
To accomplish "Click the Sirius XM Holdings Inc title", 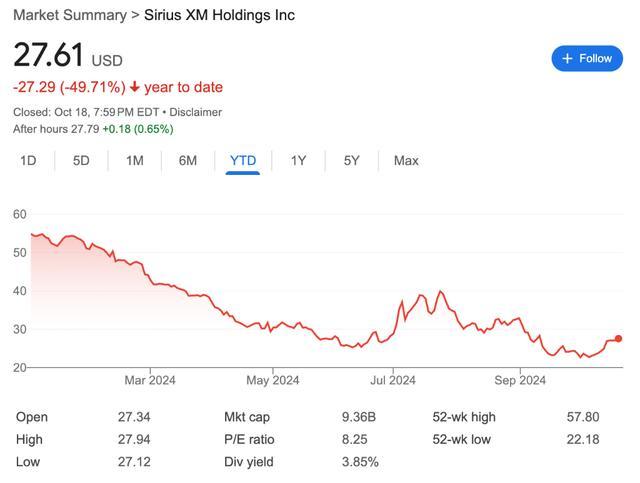I will click(x=219, y=15).
